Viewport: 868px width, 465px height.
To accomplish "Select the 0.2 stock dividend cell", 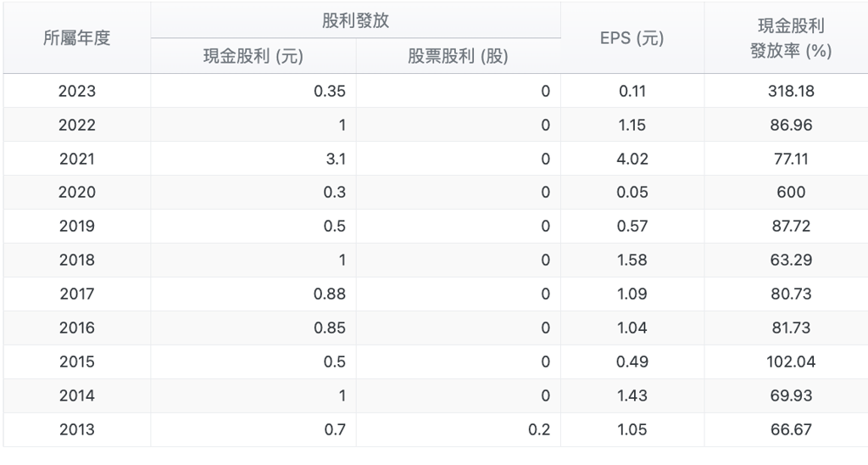I will tap(538, 429).
